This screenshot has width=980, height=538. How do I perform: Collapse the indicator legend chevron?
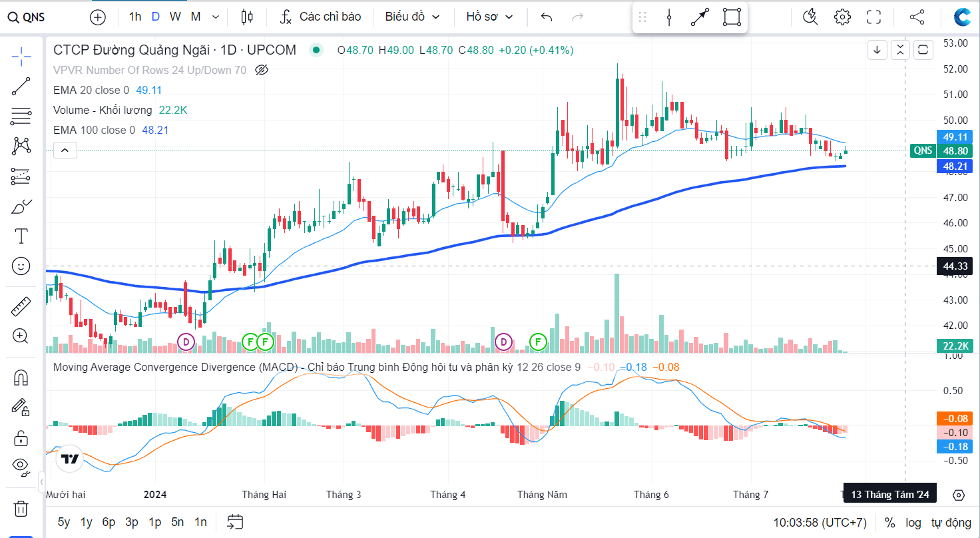tap(65, 150)
